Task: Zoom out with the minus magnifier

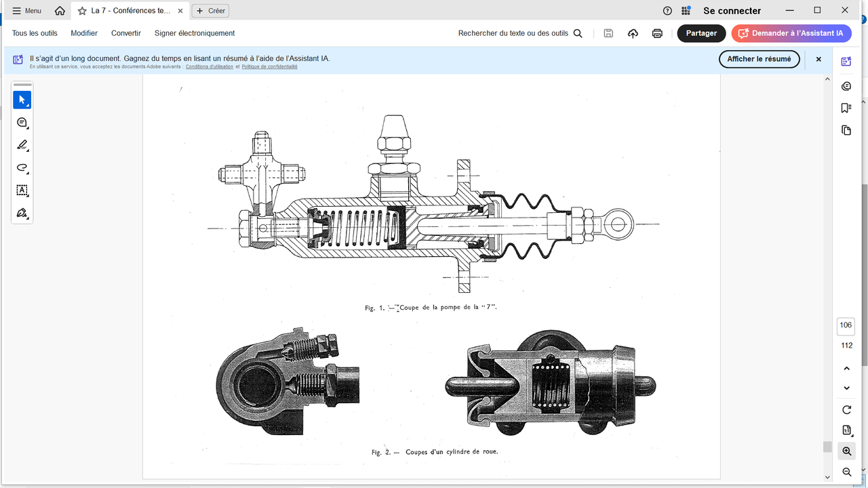Action: (846, 472)
